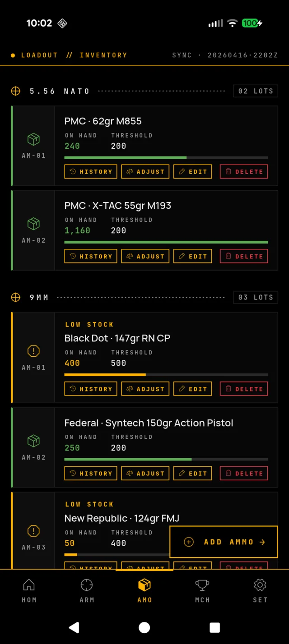Open HISTORY for PMC 62gr M855
The image size is (289, 644).
(x=90, y=171)
